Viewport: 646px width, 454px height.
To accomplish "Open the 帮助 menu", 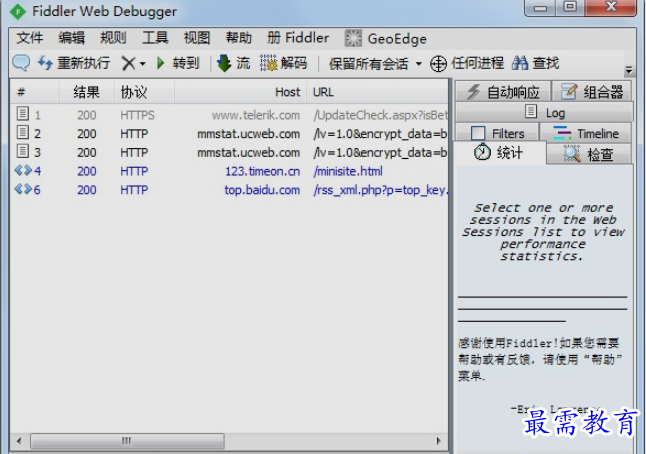I will [239, 38].
